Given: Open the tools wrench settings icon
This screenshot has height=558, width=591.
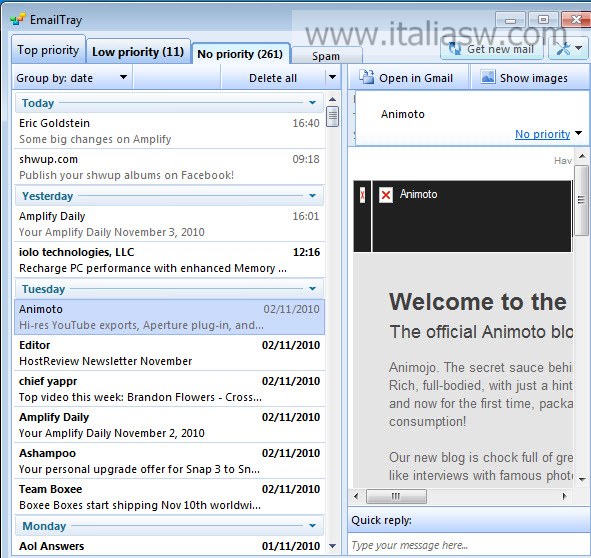Looking at the screenshot, I should (x=563, y=48).
